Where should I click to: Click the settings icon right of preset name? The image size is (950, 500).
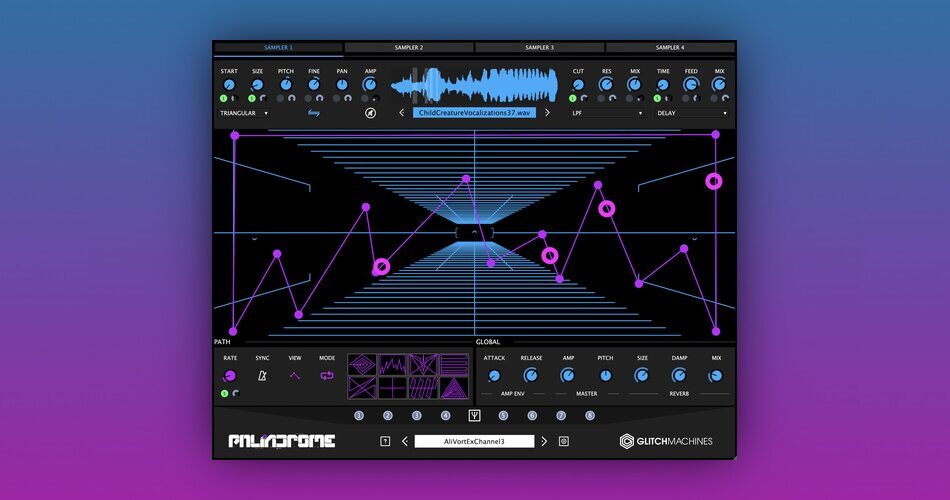[563, 441]
